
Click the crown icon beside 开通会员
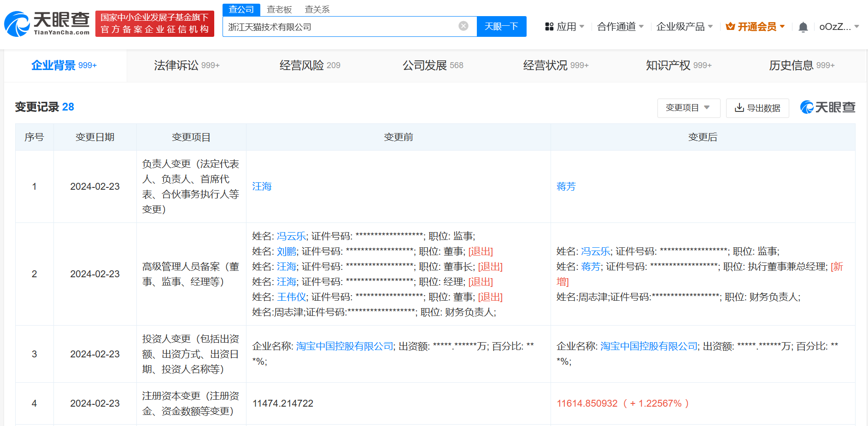tap(730, 26)
